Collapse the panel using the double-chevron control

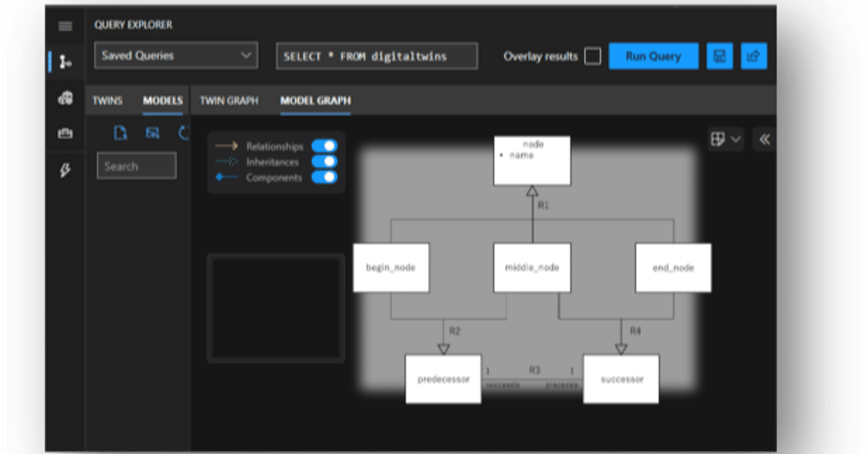point(764,139)
